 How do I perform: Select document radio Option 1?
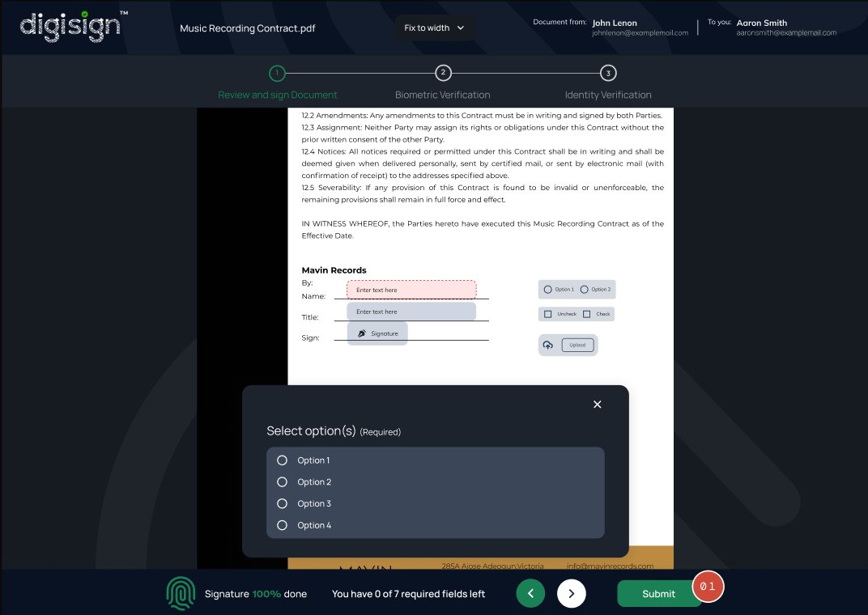click(x=547, y=289)
